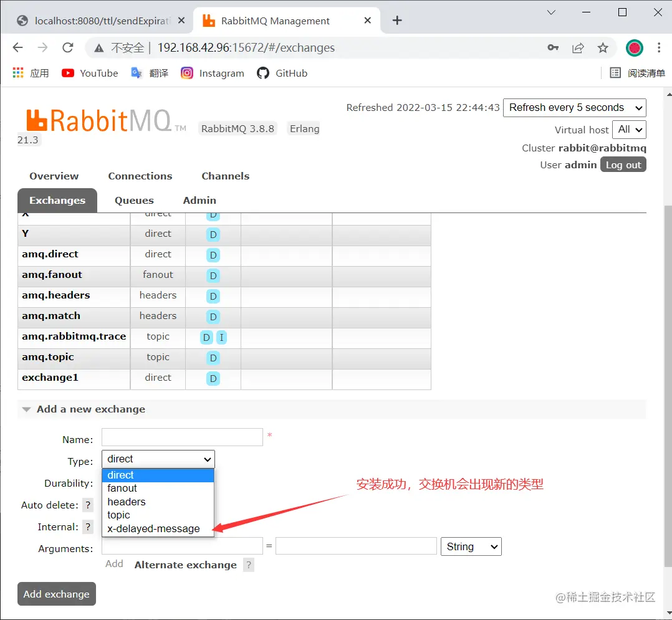The height and width of the screenshot is (620, 672).
Task: Open the Chrome profile avatar
Action: coord(635,47)
